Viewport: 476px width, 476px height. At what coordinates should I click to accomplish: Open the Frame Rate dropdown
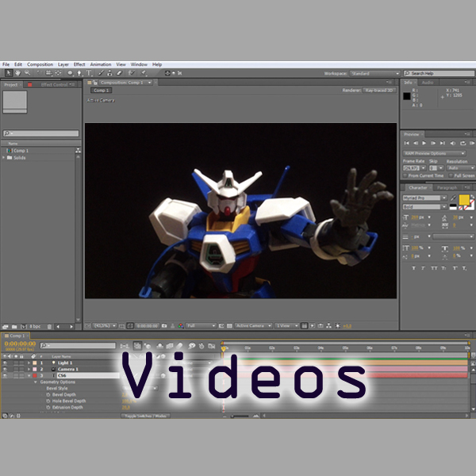point(414,168)
